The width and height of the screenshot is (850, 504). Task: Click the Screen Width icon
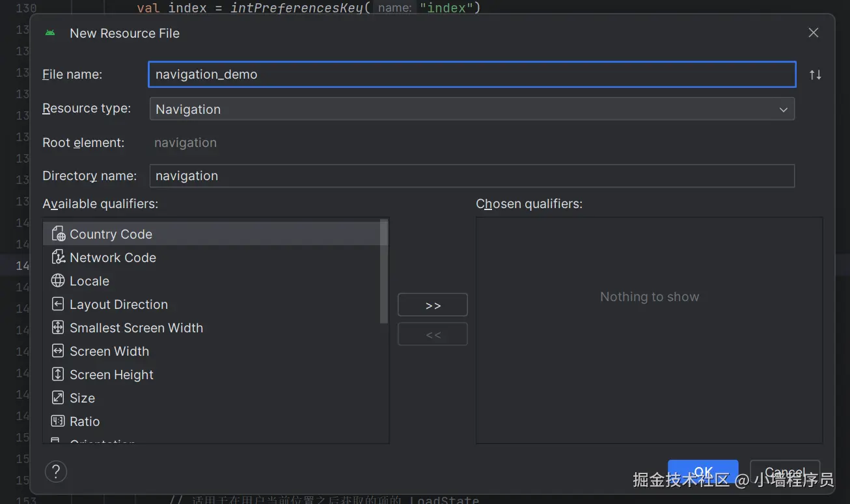[x=58, y=351]
